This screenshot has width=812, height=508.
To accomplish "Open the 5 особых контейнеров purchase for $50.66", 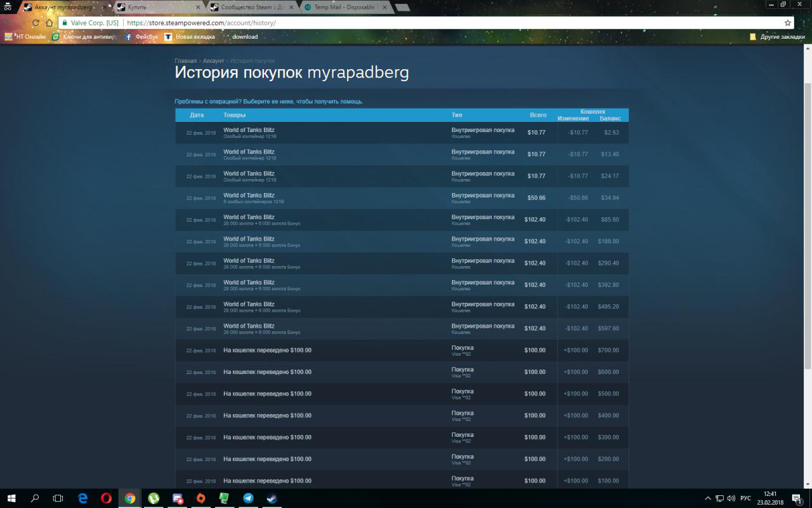I will point(402,198).
